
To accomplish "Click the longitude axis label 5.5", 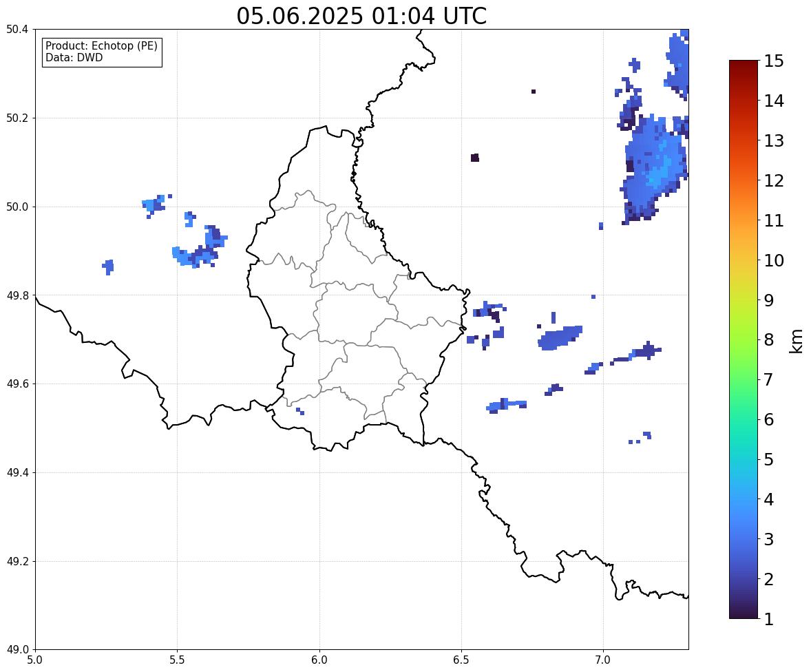I will (x=178, y=660).
